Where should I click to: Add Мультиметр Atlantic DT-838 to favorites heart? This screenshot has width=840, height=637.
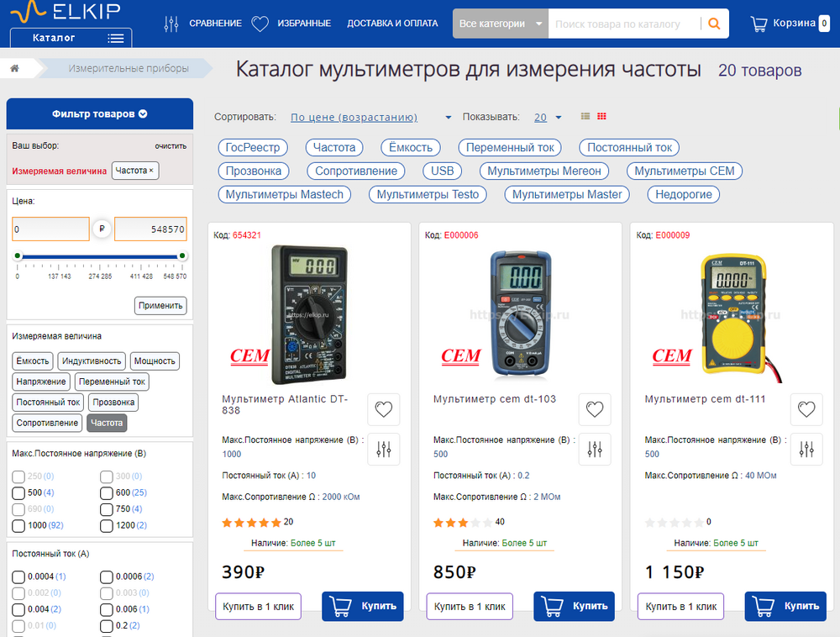click(384, 409)
